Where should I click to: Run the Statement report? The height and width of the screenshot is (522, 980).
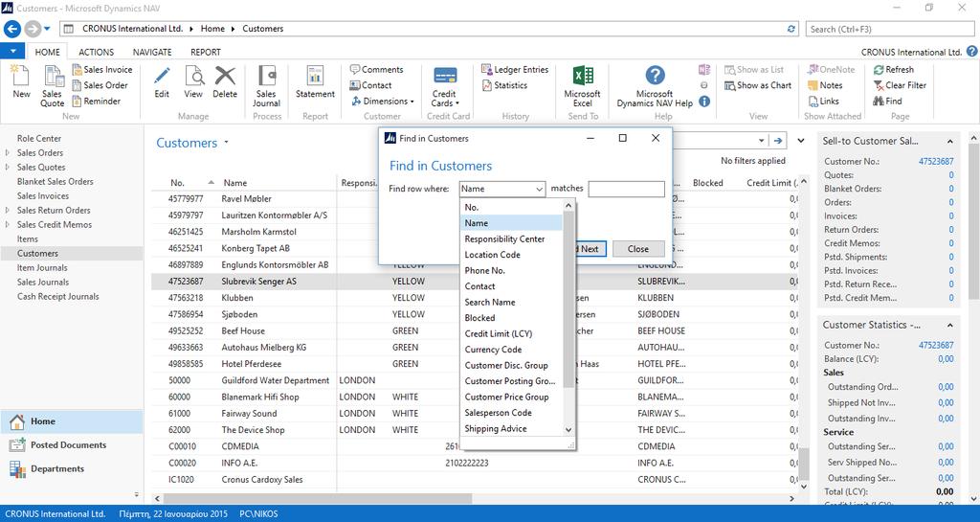point(315,82)
